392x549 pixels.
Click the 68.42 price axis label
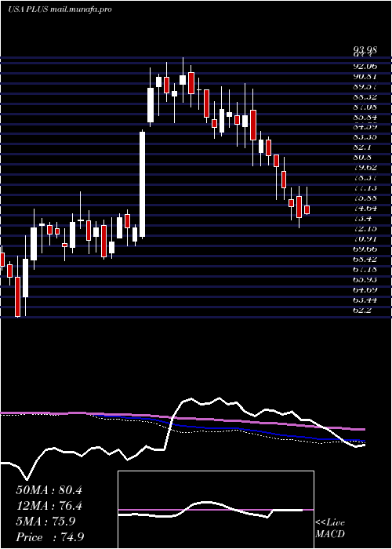pos(365,259)
